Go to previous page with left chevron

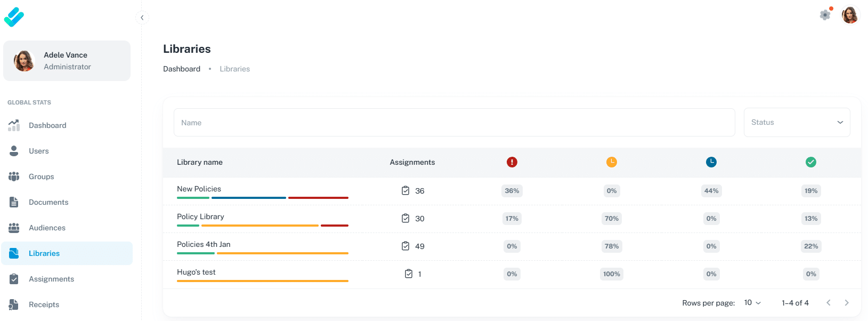click(x=829, y=303)
